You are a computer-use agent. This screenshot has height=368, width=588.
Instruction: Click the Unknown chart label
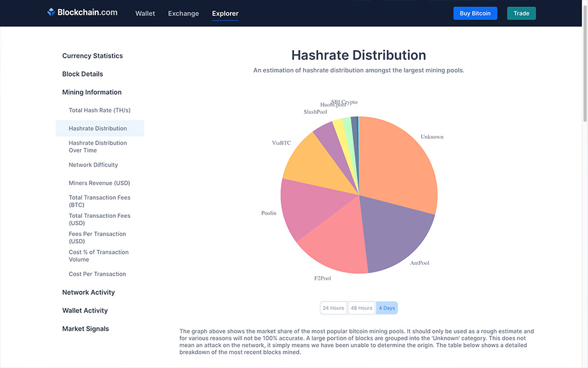(x=432, y=137)
